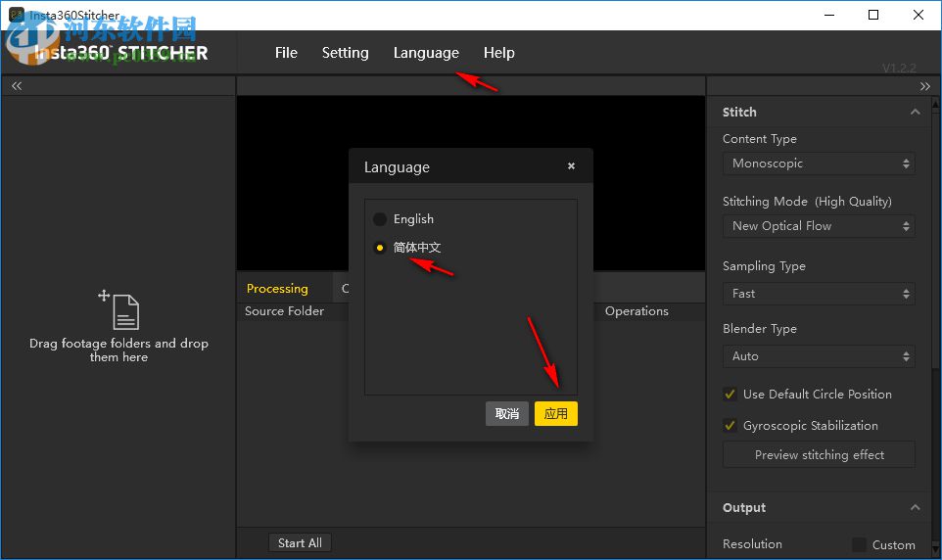Open the Sampling Type Fast dropdown
Viewport: 942px width, 560px height.
point(819,294)
